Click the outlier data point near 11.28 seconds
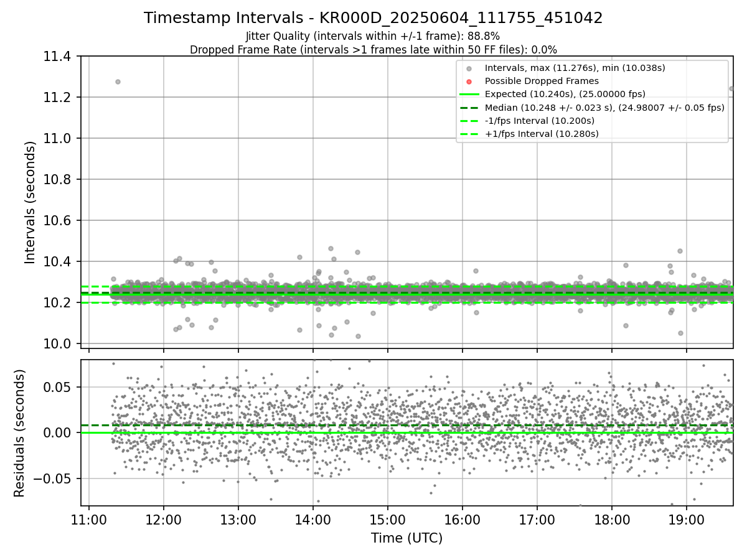This screenshot has width=747, height=560. pyautogui.click(x=118, y=82)
